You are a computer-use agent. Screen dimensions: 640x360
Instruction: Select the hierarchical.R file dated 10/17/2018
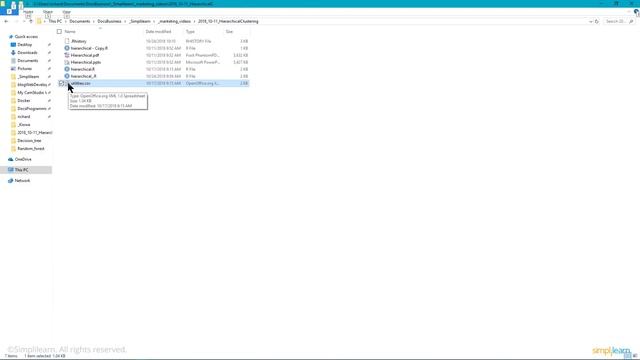coord(82,69)
